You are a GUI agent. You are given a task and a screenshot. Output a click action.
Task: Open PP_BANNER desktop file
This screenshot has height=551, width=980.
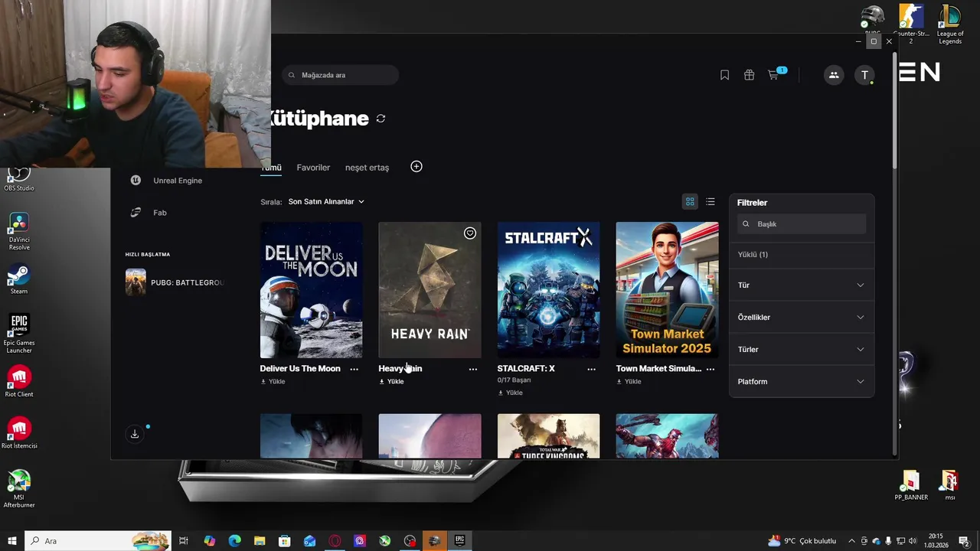[x=911, y=486]
